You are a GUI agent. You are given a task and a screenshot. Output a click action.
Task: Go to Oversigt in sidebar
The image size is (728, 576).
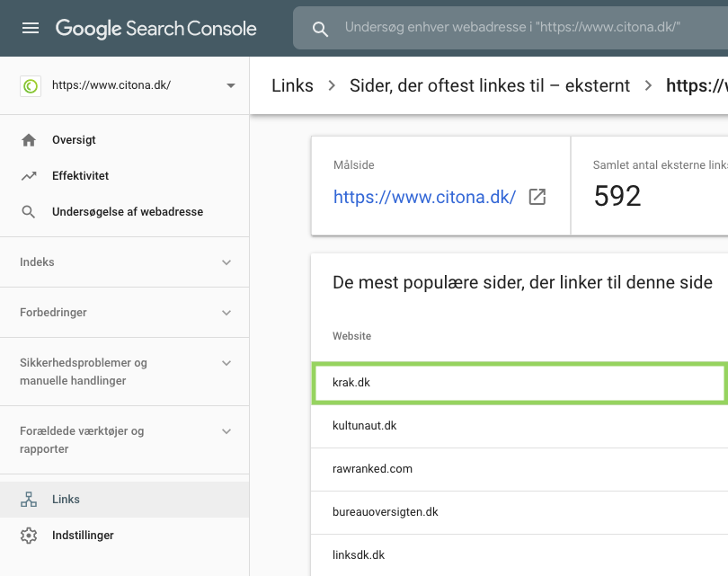[74, 139]
